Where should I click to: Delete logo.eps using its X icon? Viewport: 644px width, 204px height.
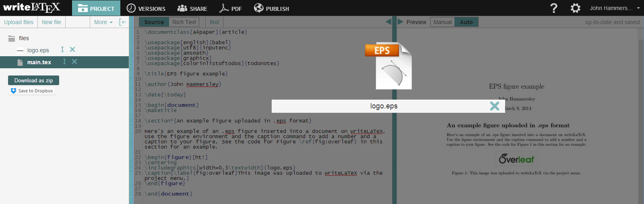click(72, 49)
